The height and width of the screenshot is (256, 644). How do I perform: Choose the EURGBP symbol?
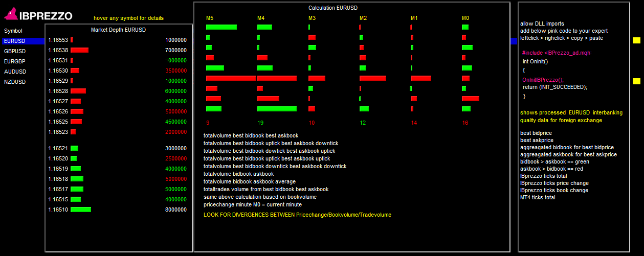(x=15, y=61)
